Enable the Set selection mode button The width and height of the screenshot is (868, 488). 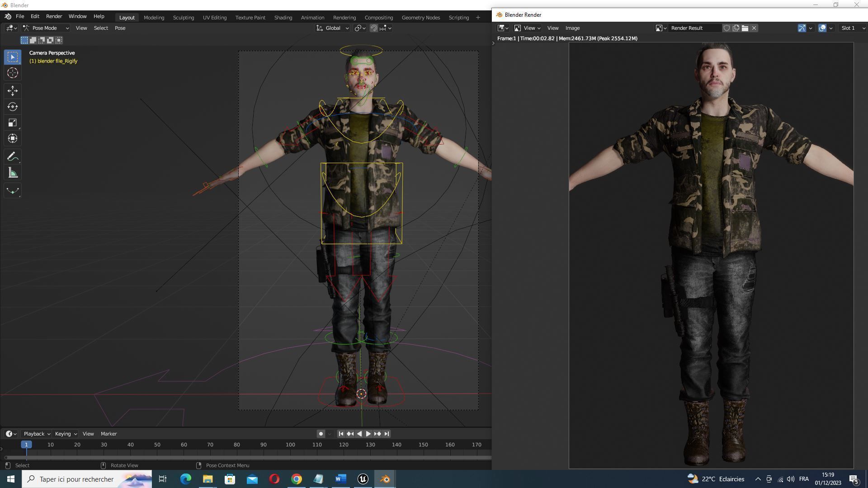coord(24,40)
